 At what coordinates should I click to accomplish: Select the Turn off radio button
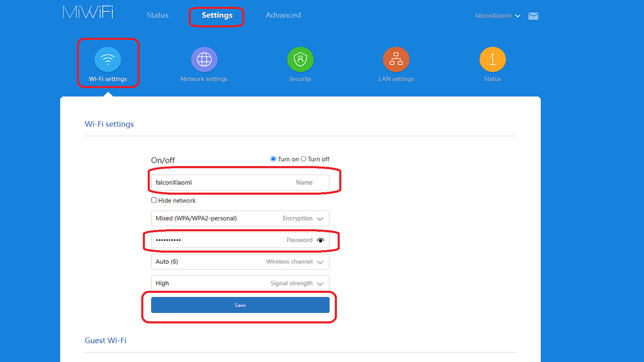pos(304,159)
